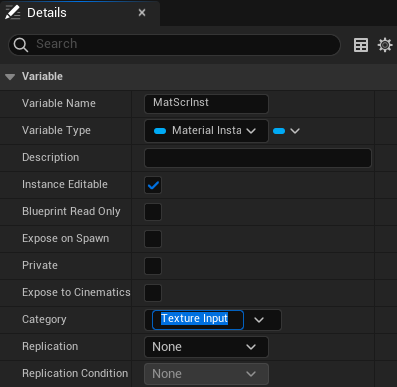Click the Blueprint Read Only label
The width and height of the screenshot is (397, 387).
71,211
